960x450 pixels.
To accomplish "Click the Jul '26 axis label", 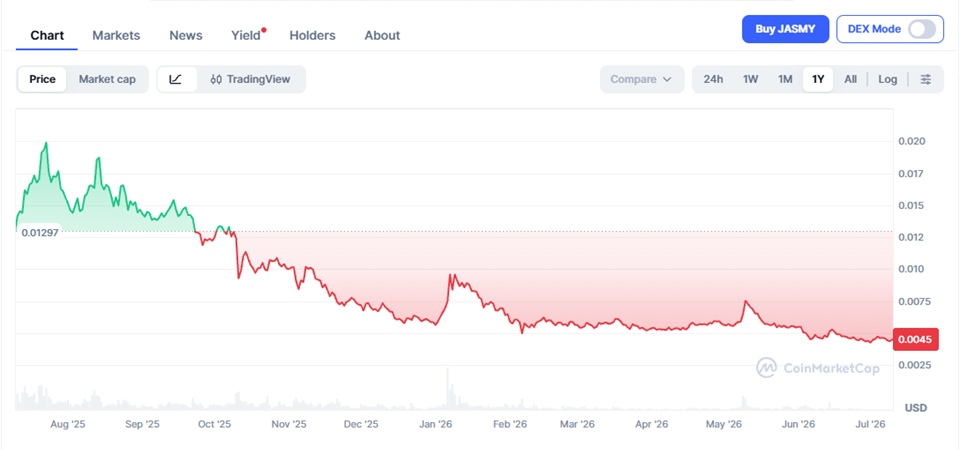I will click(x=870, y=424).
